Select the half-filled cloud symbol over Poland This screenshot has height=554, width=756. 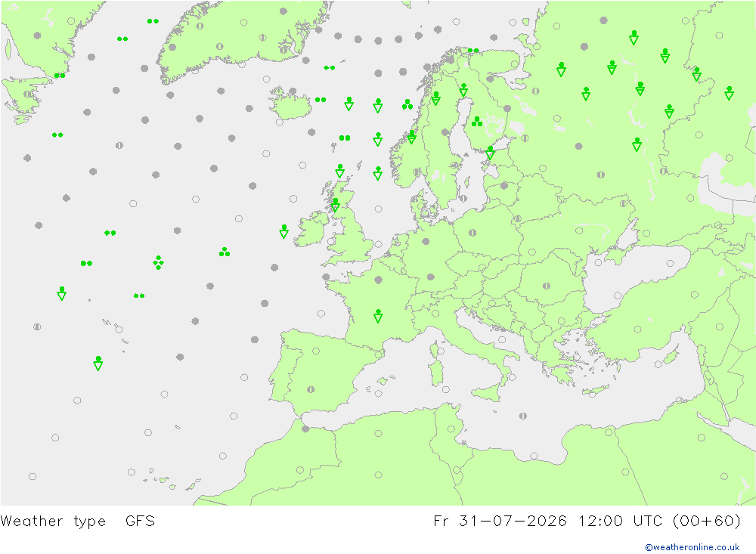(472, 233)
